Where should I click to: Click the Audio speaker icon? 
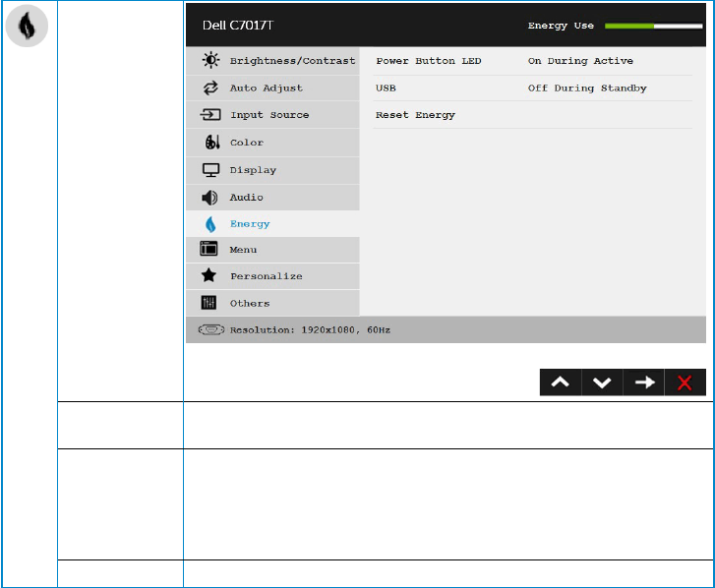click(x=209, y=198)
